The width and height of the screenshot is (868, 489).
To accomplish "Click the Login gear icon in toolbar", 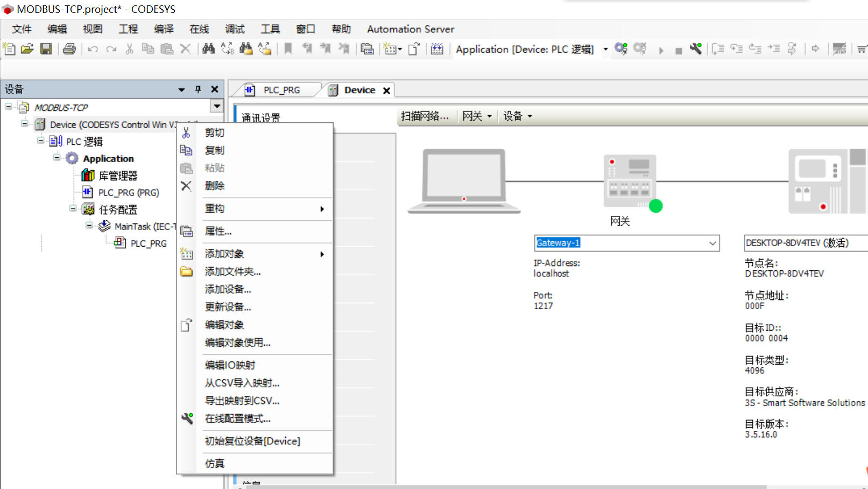I will click(x=621, y=49).
